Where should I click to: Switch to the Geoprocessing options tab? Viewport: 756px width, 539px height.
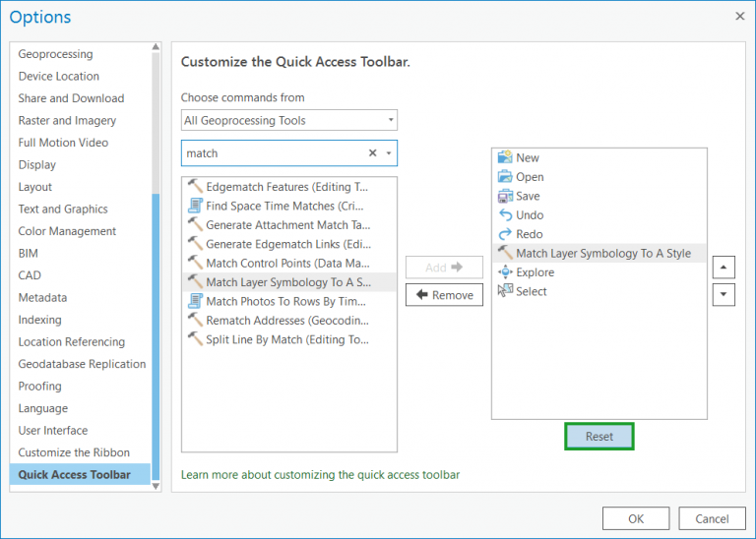pyautogui.click(x=55, y=54)
